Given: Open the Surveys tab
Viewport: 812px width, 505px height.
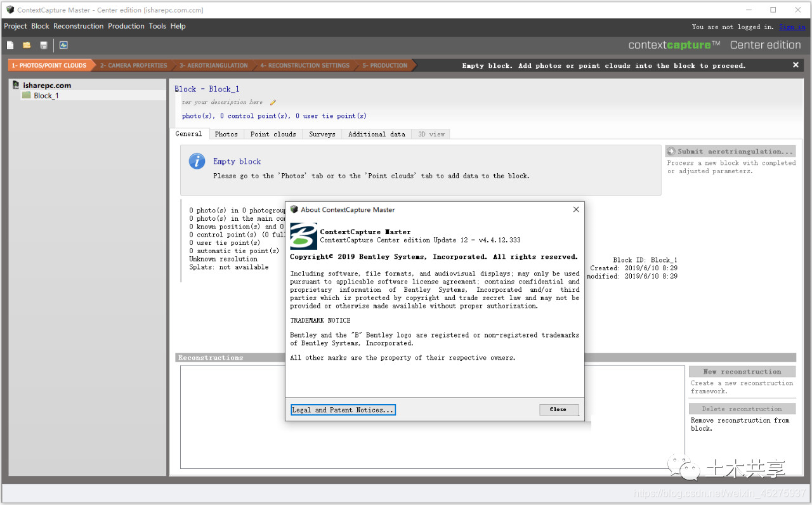Looking at the screenshot, I should (x=322, y=134).
